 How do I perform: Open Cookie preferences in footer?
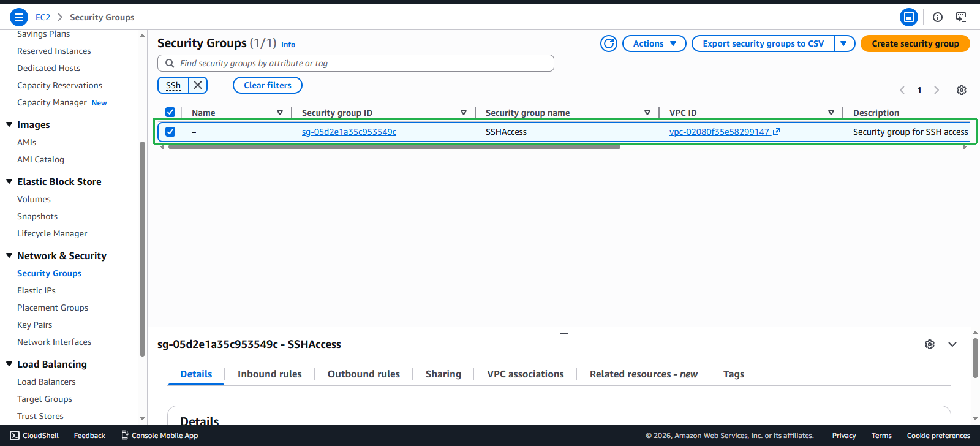(938, 436)
